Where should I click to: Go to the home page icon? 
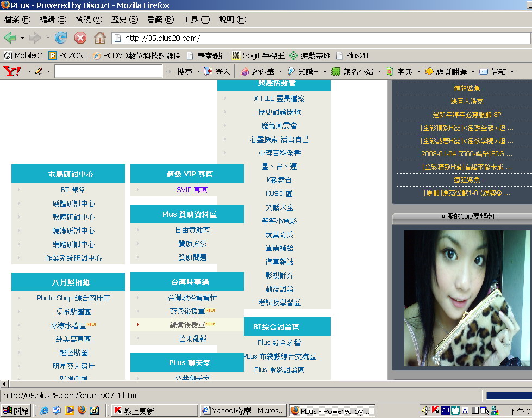99,38
